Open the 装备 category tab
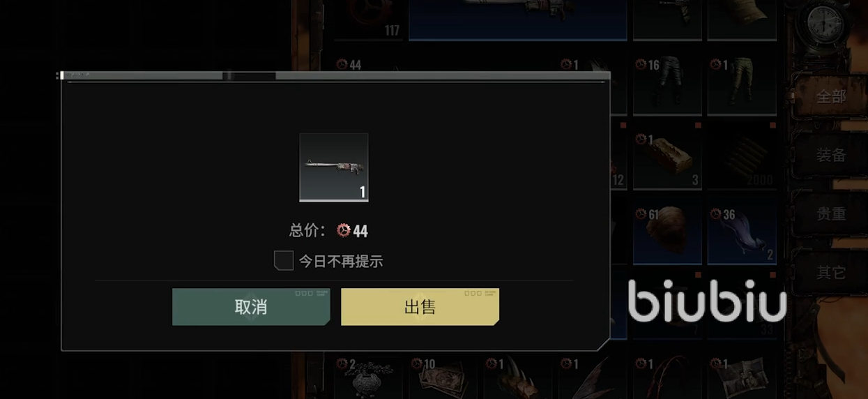Screen dimensions: 868x399 click(x=831, y=155)
